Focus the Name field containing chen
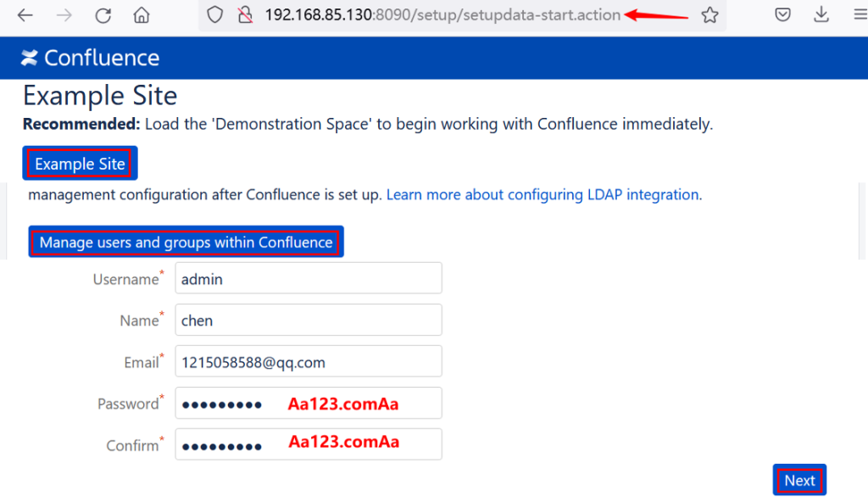Screen dimensions: 868x497 coord(309,320)
